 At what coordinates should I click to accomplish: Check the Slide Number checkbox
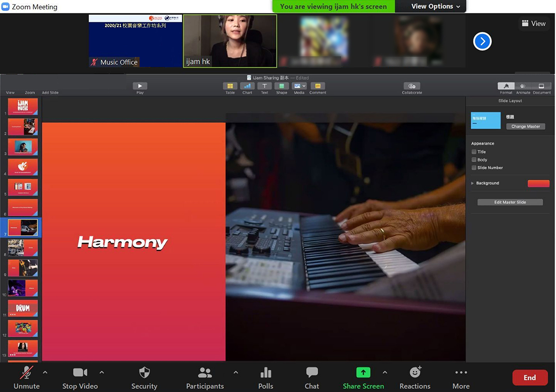point(474,168)
